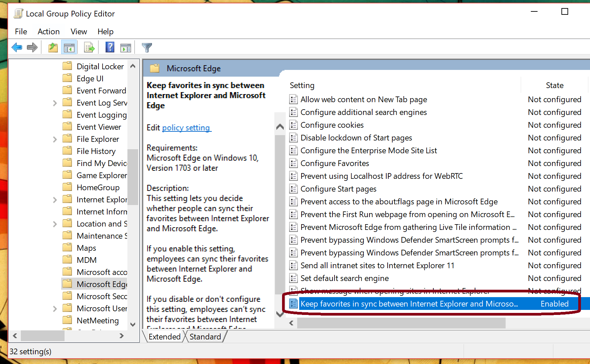Click description pane scroll down arrow
This screenshot has width=590, height=364.
pyautogui.click(x=280, y=314)
